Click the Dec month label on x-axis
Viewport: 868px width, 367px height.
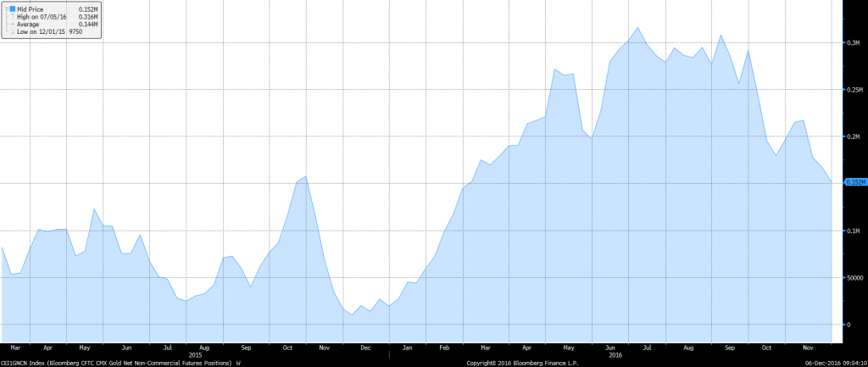point(365,348)
